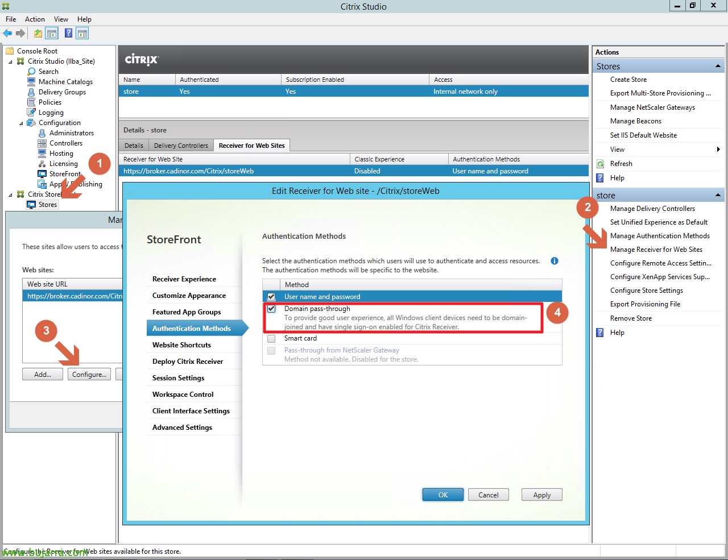Open Deploy Citrix Receiver settings page
This screenshot has height=560, width=728.
click(188, 362)
